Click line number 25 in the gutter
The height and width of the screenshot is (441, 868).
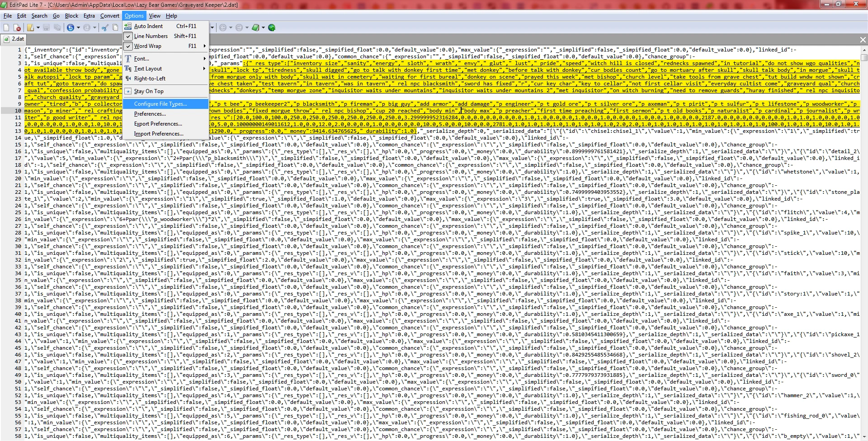[x=18, y=212]
